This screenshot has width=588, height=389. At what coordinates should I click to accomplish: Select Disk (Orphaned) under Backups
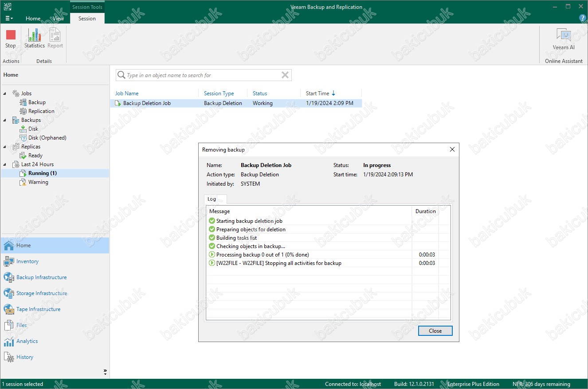coord(47,138)
